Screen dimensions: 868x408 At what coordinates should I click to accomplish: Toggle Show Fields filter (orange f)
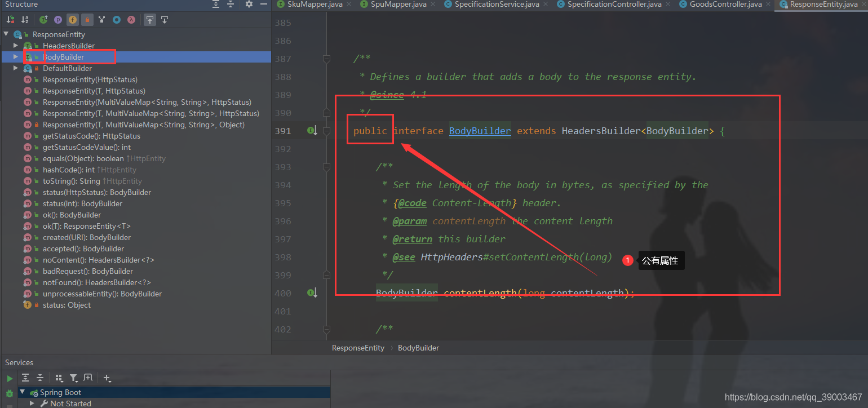(73, 20)
